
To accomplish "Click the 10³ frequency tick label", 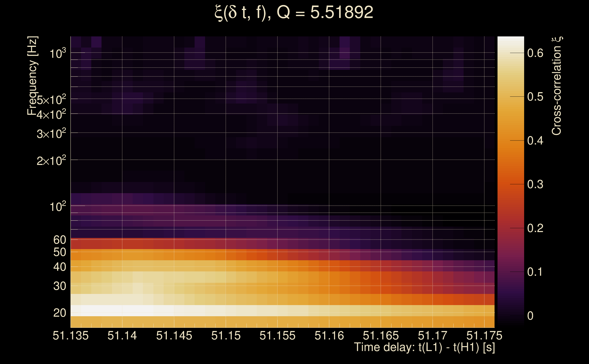I will (x=58, y=53).
